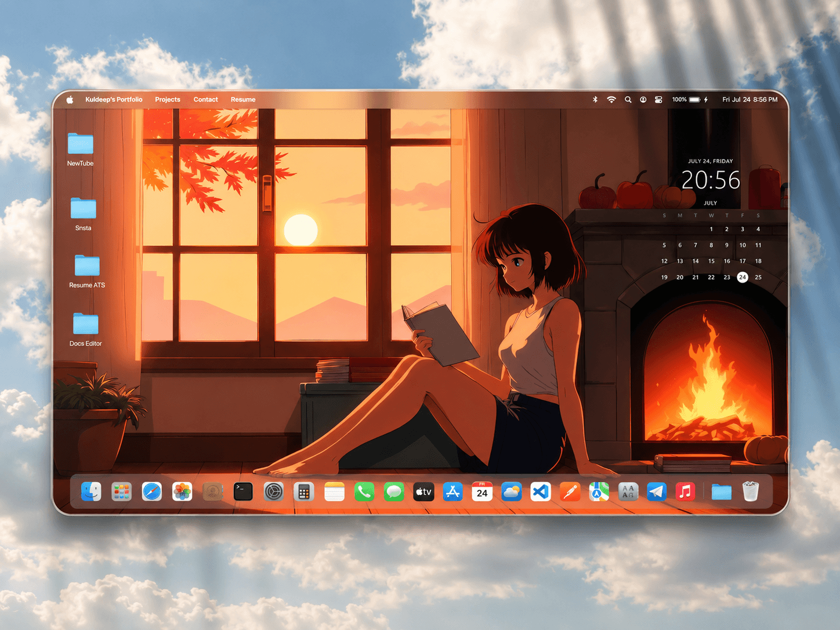Screen dimensions: 840x630
Task: Select date 25 in calendar widget
Action: pos(758,277)
